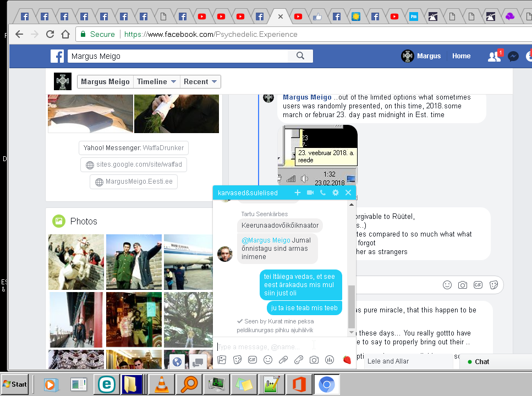Post a GIF in comment
The height and width of the screenshot is (396, 532).
click(x=478, y=285)
